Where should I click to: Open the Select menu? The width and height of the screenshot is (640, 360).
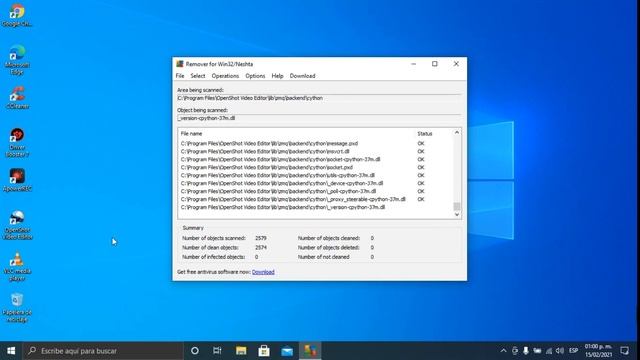point(198,76)
